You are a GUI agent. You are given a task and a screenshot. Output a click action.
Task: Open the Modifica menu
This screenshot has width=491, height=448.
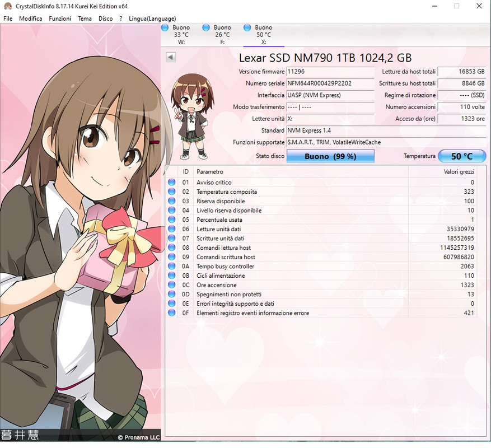coord(30,18)
